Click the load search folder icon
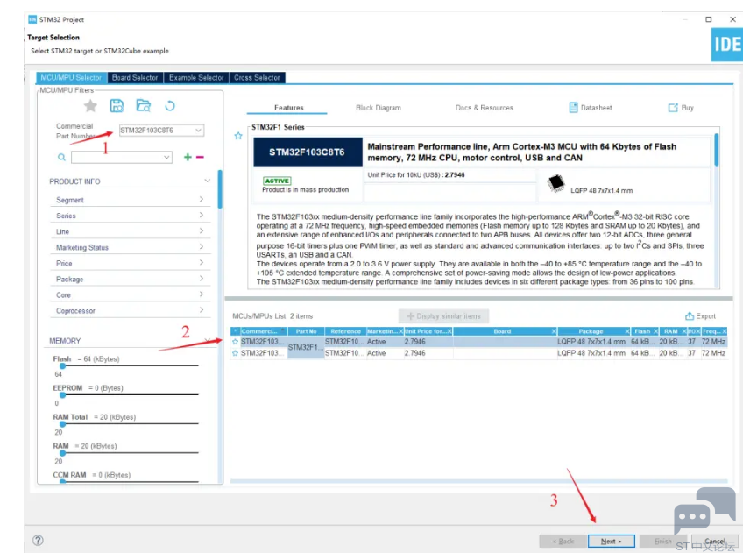Screen dimensions: 743x560 coord(143,106)
